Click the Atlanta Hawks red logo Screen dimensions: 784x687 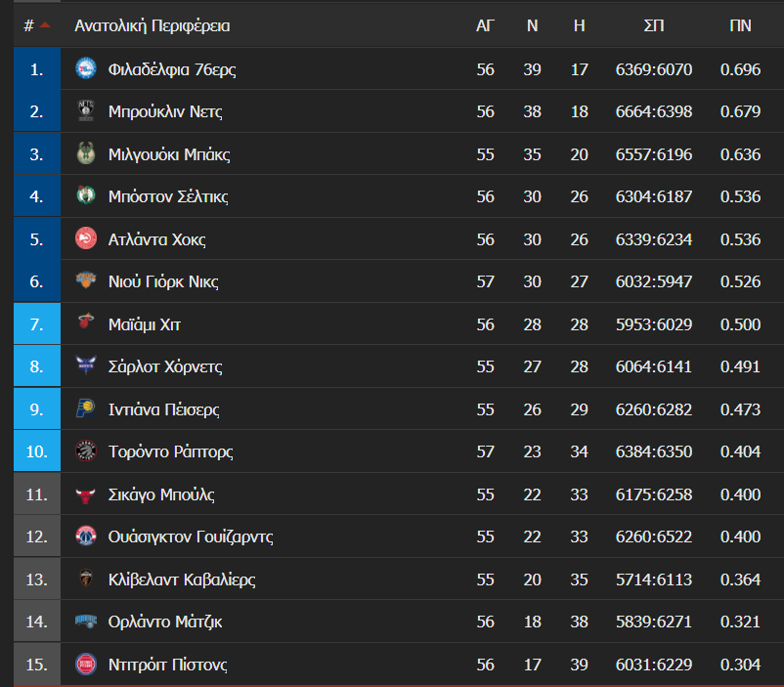point(85,238)
